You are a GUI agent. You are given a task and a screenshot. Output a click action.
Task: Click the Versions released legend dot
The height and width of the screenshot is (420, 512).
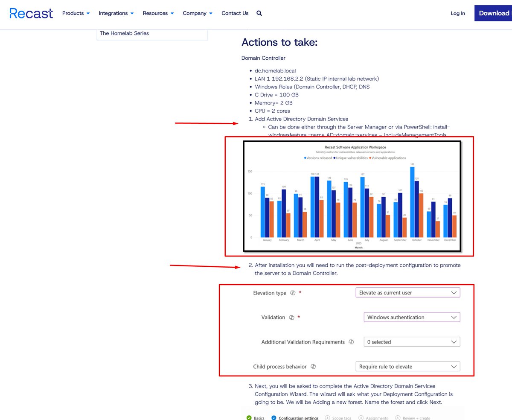click(x=305, y=158)
